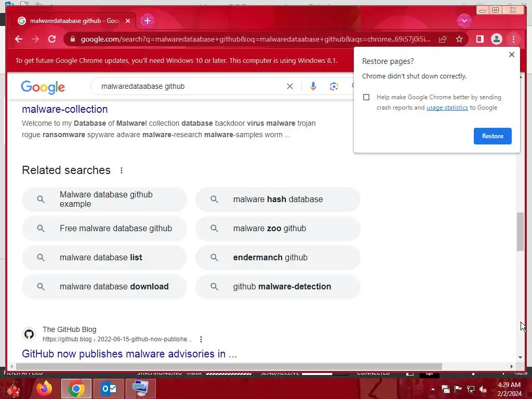Click the Start button ornament icon

(14, 390)
